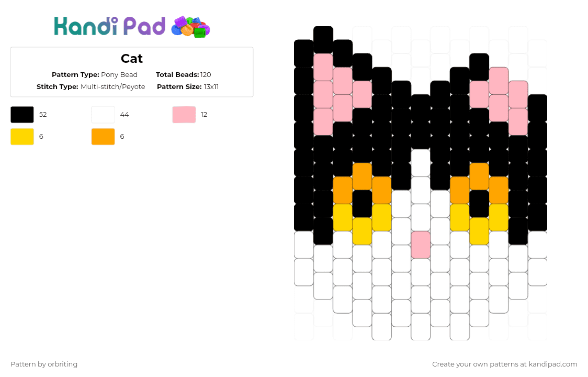Click 'Pattern Size: 13x11' text
This screenshot has width=588, height=377.
click(188, 87)
